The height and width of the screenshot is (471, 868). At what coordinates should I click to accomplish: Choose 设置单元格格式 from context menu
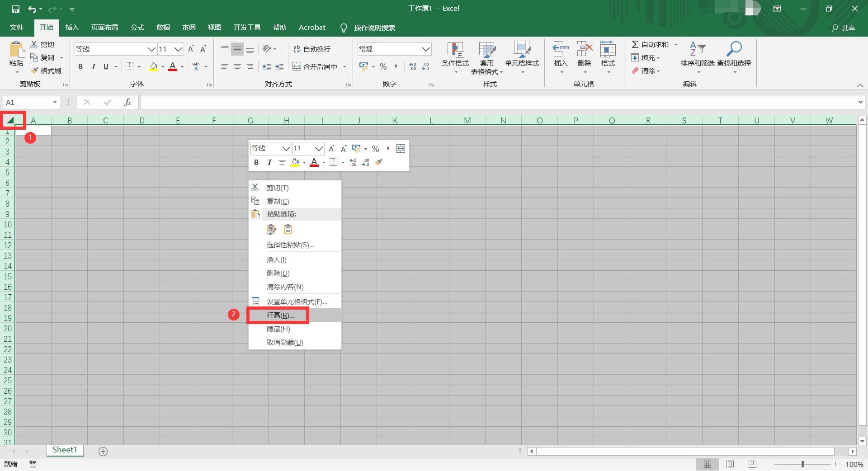[x=294, y=301]
